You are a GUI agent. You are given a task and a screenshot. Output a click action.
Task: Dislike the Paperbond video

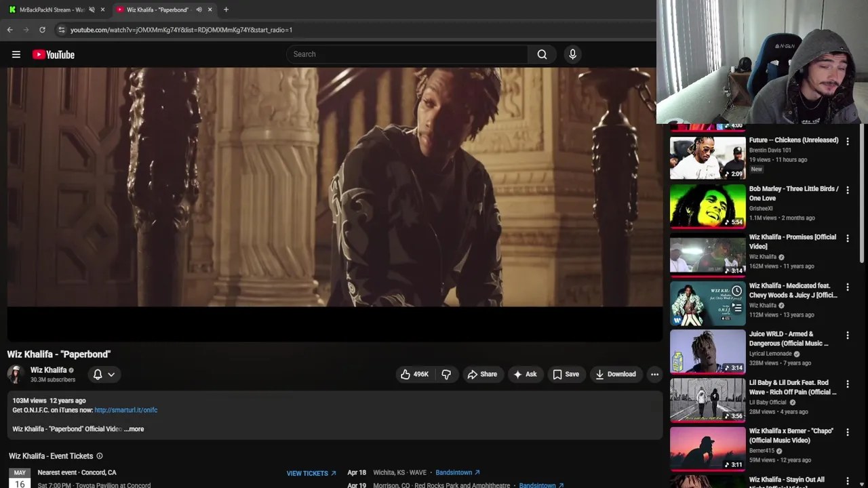[x=446, y=374]
